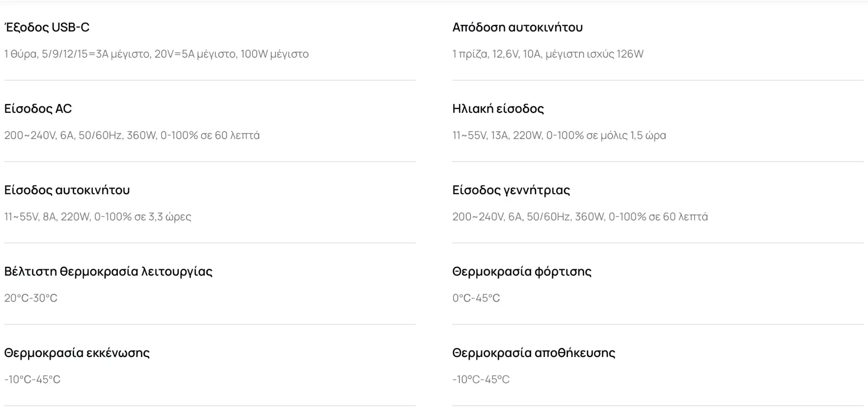Click the discharge temperature value '-10°C-45°C'
This screenshot has height=410, width=868.
(32, 379)
